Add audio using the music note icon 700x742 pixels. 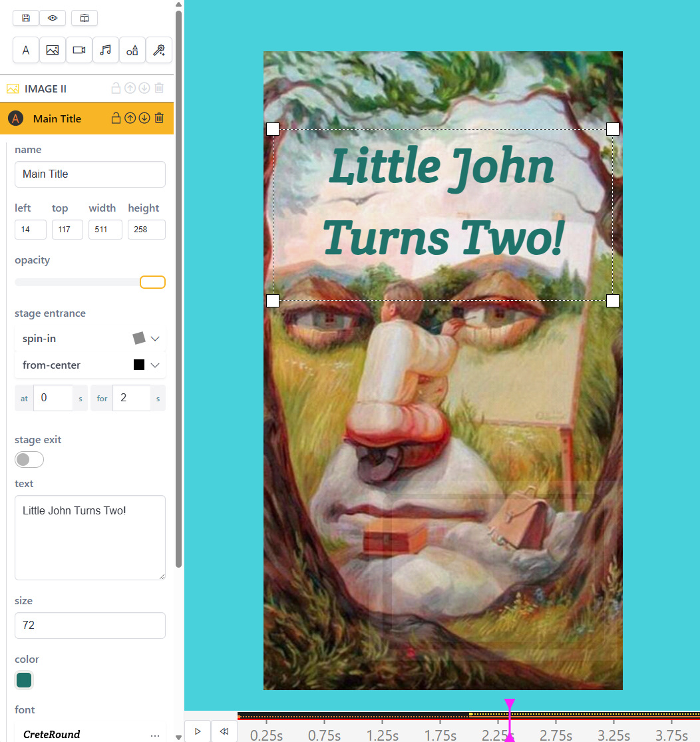(x=106, y=50)
